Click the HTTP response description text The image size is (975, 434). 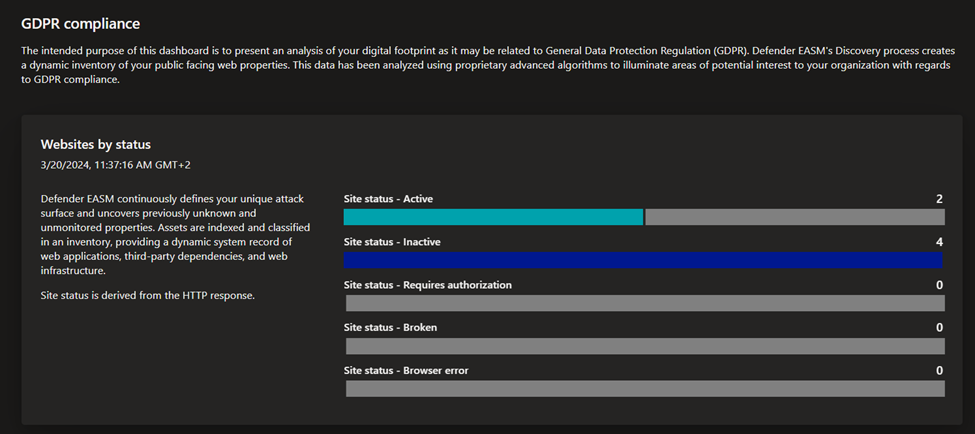click(x=148, y=295)
